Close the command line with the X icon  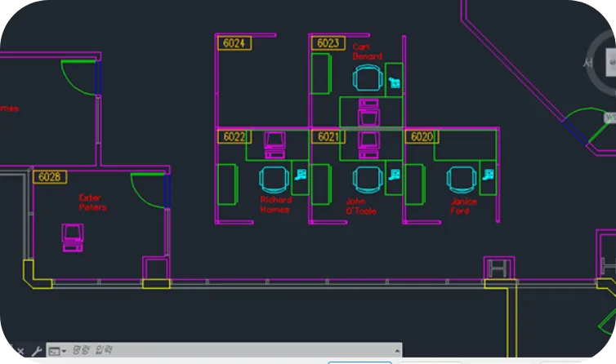(x=20, y=351)
